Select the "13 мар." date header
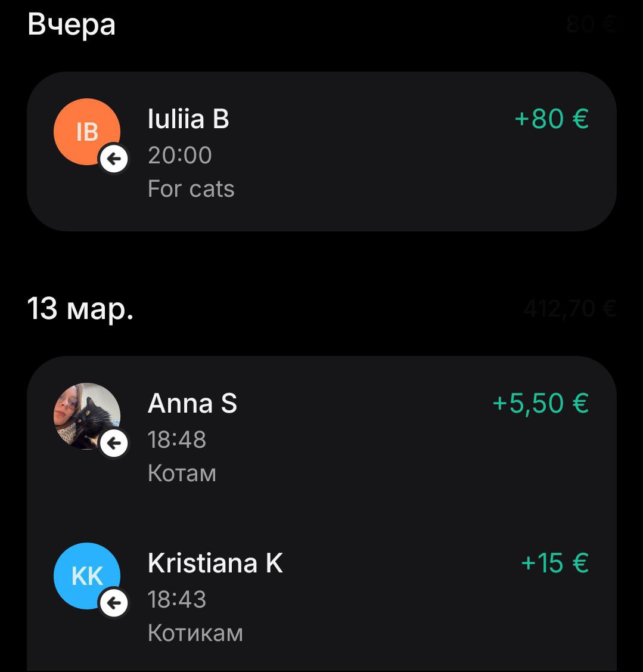Screen dimensions: 643x672 pyautogui.click(x=80, y=309)
